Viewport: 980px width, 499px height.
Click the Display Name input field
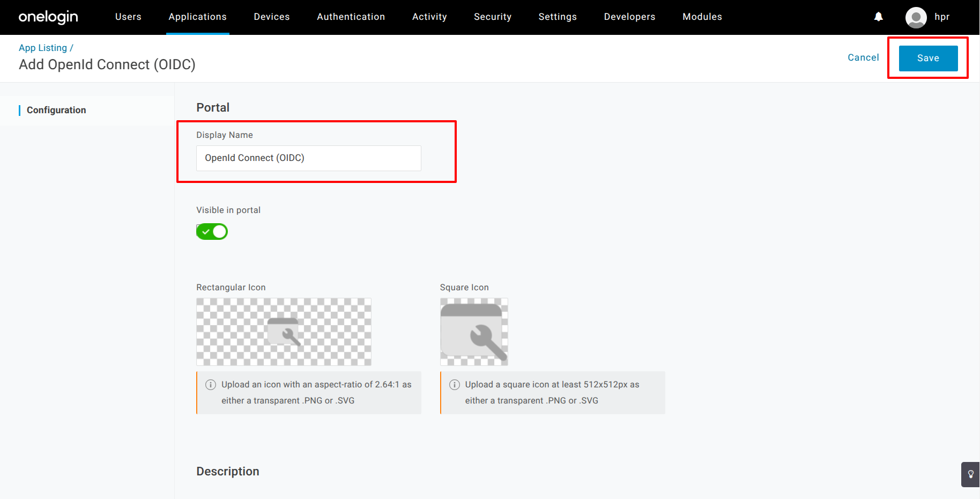point(309,158)
